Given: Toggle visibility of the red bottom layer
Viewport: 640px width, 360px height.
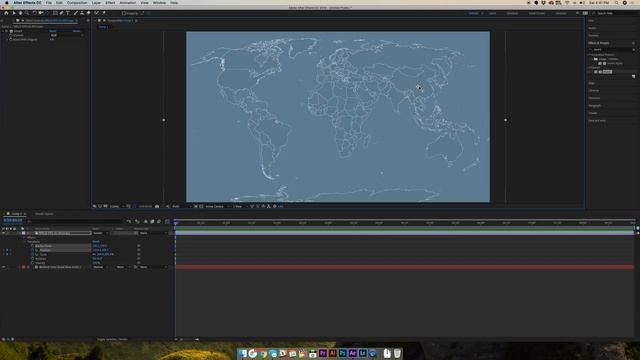Looking at the screenshot, I should 3,267.
